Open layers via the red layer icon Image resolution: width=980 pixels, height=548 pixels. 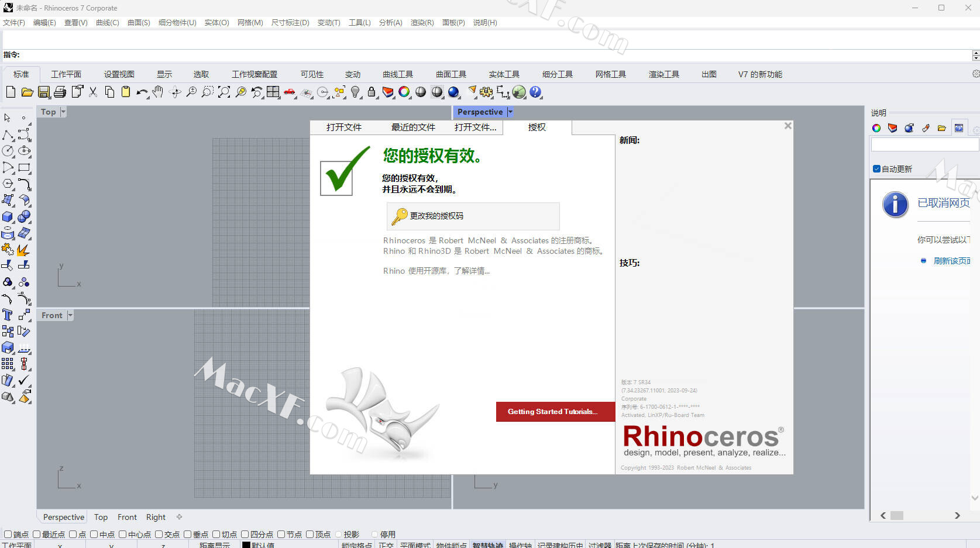pos(388,92)
